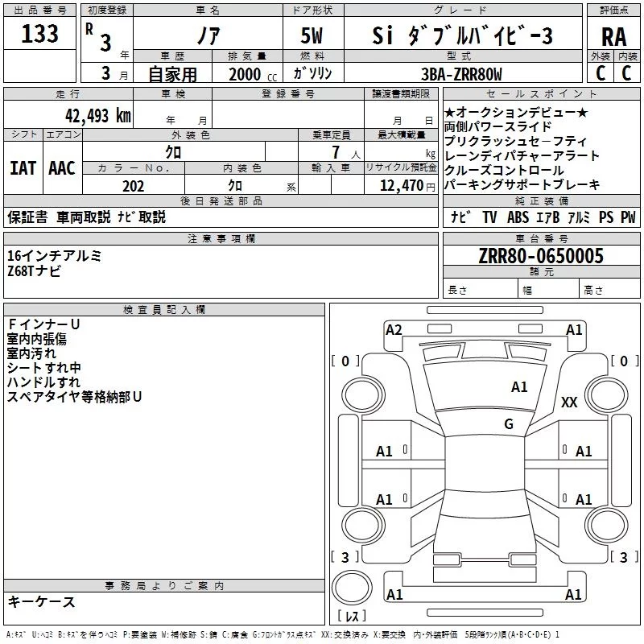Click PS in genuine equipment row
The height and width of the screenshot is (644, 644).
point(606,217)
